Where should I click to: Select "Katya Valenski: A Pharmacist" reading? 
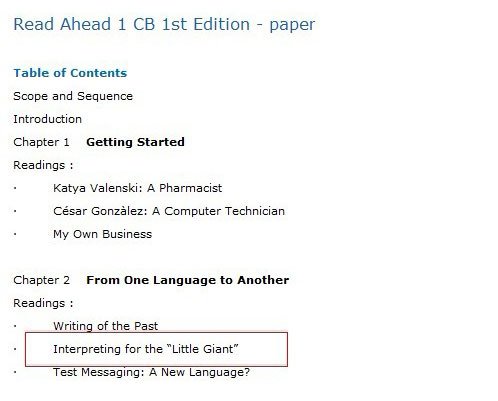(x=137, y=188)
